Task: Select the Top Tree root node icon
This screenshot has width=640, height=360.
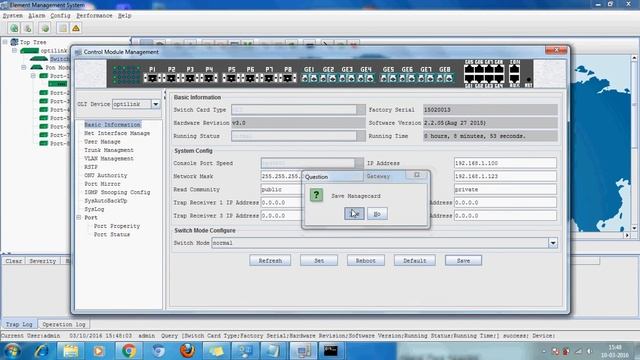Action: [14, 42]
